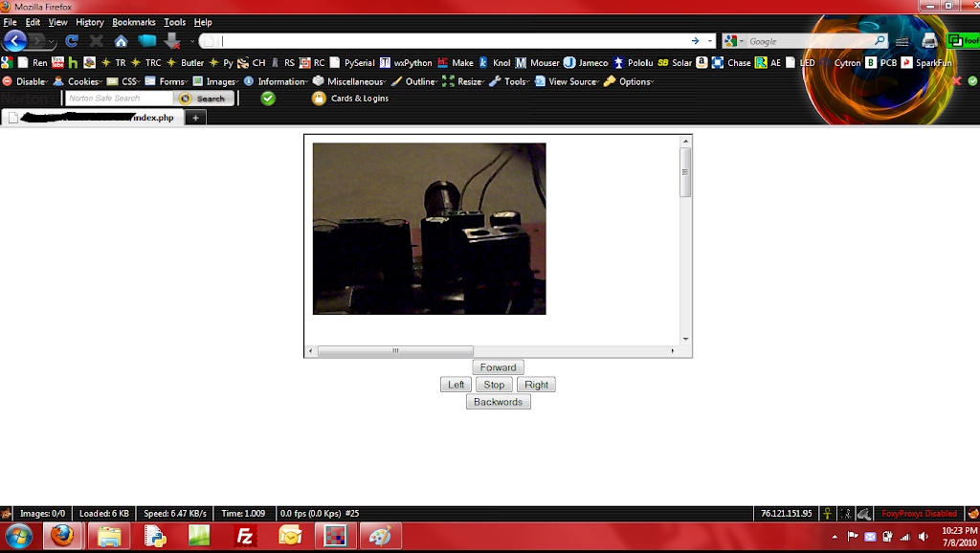The width and height of the screenshot is (980, 553).
Task: Open the SparkFun bookmark
Action: click(926, 62)
